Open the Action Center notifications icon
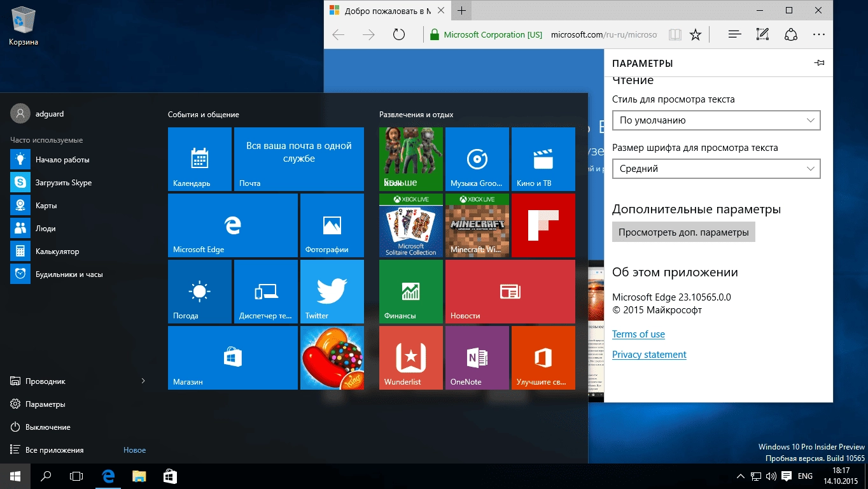 point(787,476)
